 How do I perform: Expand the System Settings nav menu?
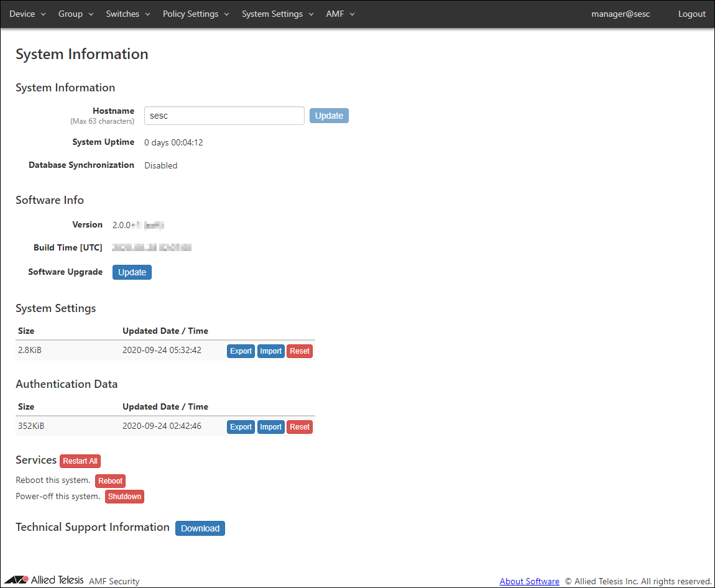(x=278, y=14)
